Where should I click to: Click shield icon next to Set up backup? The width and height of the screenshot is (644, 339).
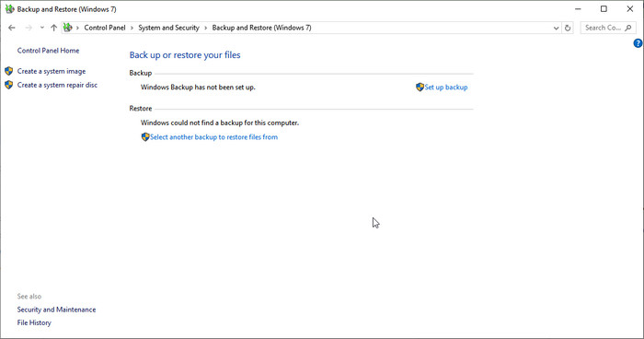pos(420,87)
